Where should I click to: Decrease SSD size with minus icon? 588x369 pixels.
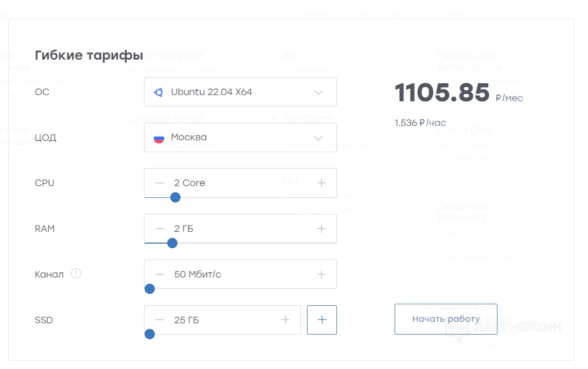pyautogui.click(x=159, y=320)
